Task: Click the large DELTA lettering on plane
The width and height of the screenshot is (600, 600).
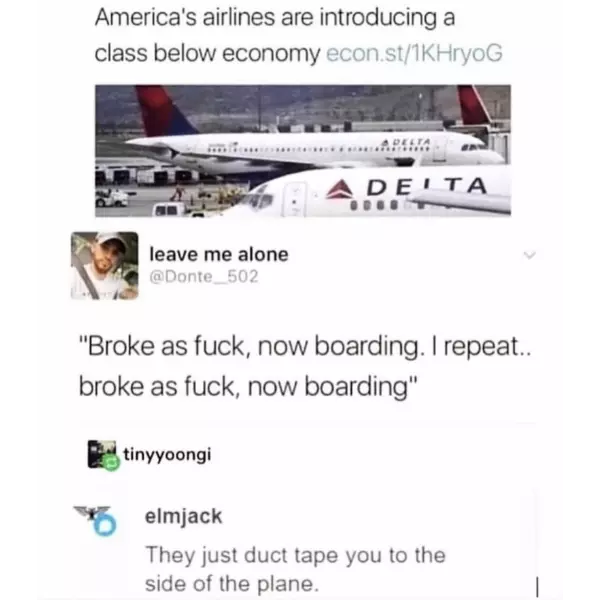Action: coord(427,186)
